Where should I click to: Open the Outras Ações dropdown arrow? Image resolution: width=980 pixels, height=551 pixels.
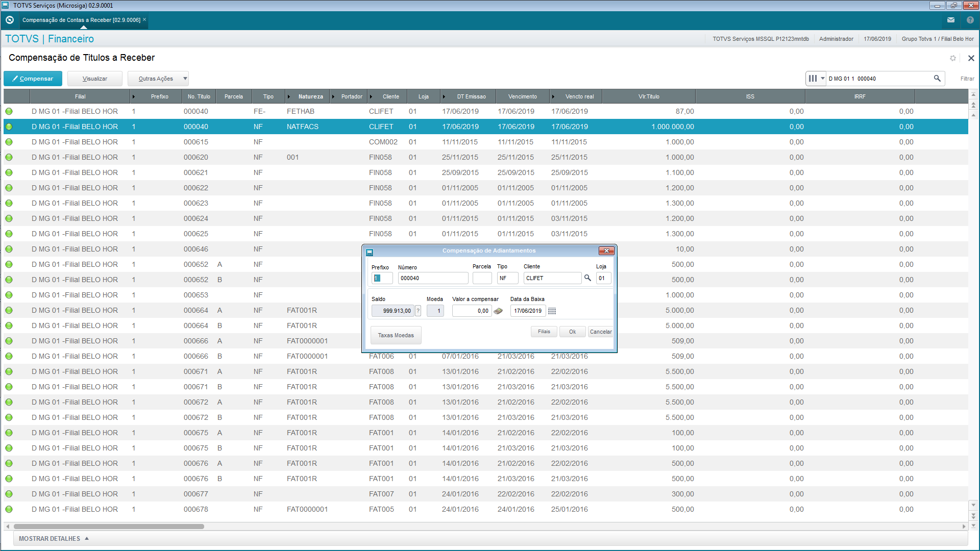[x=185, y=79]
